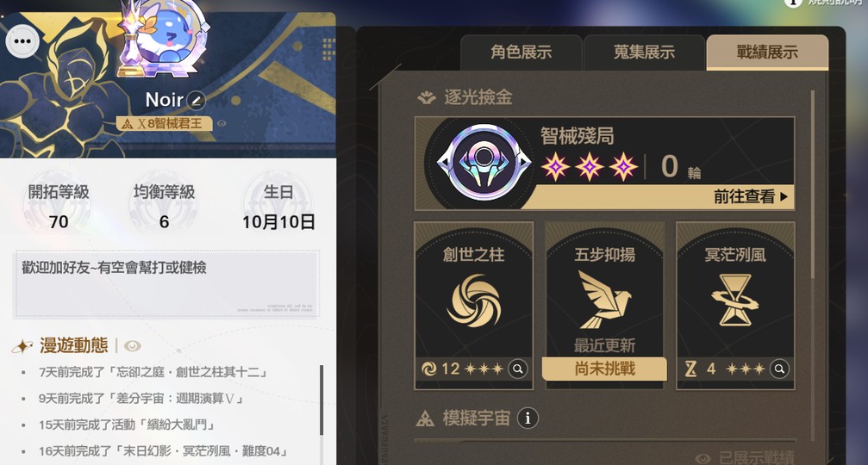Toggle the 已展示戰績 eye icon

pos(703,458)
